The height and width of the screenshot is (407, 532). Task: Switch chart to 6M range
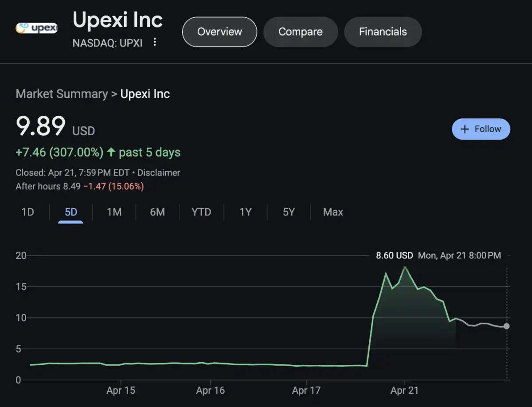[x=157, y=212]
